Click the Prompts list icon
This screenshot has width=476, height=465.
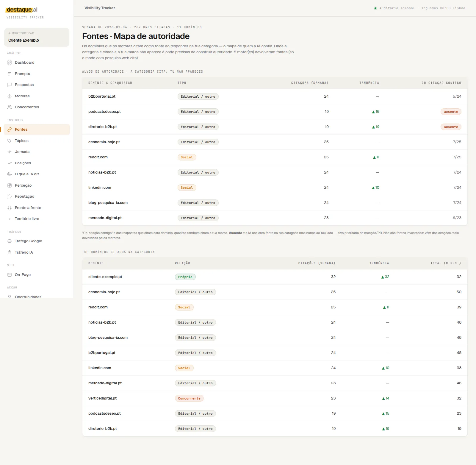10,74
